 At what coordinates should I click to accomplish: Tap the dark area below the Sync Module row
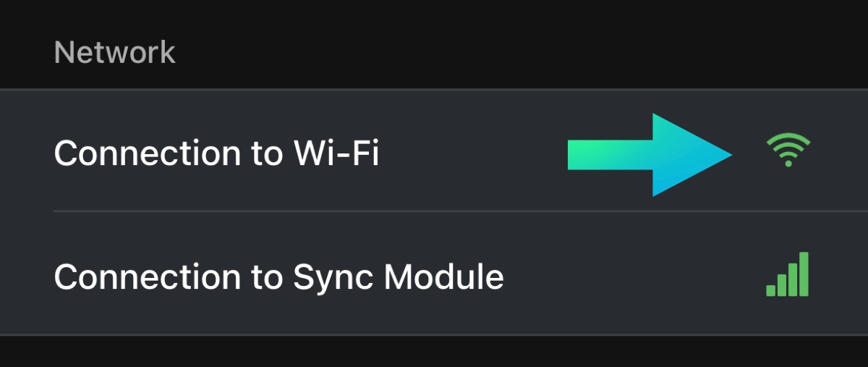tap(434, 353)
